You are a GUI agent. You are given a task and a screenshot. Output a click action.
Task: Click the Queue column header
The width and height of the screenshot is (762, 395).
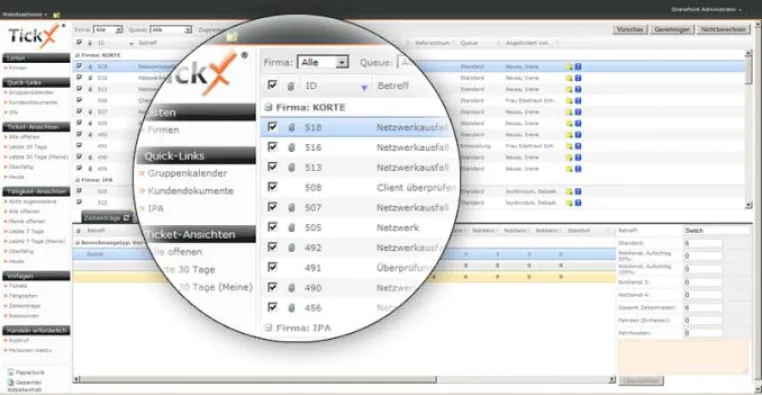point(469,43)
